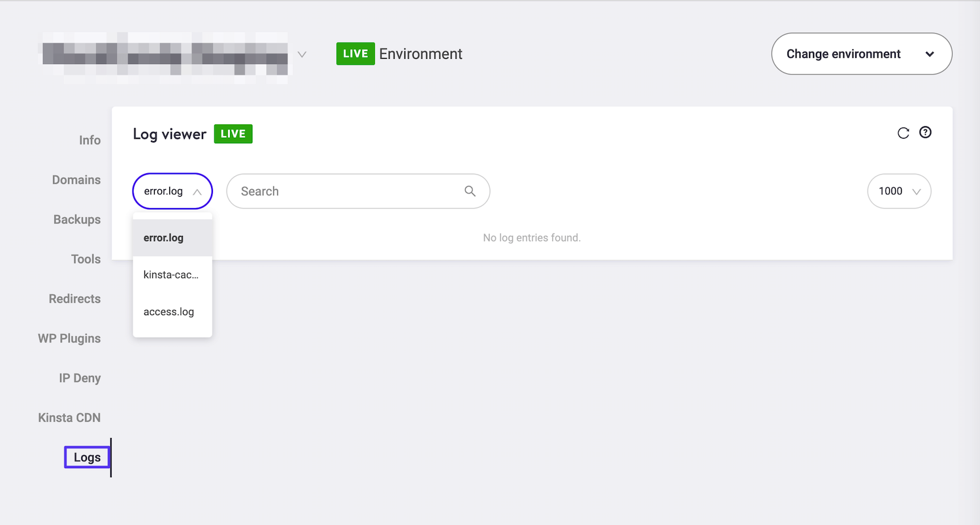This screenshot has height=525, width=980.
Task: Switch to the Domains section
Action: pos(76,180)
